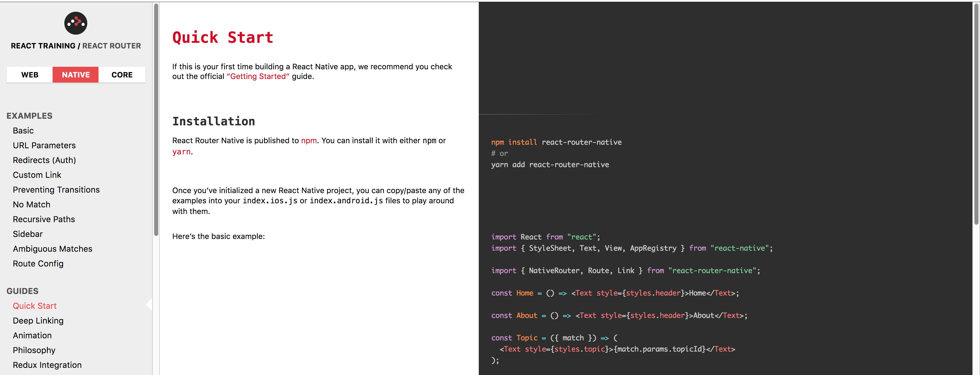Open the Custom Link example
Viewport: 980px width, 375px height.
coord(37,175)
